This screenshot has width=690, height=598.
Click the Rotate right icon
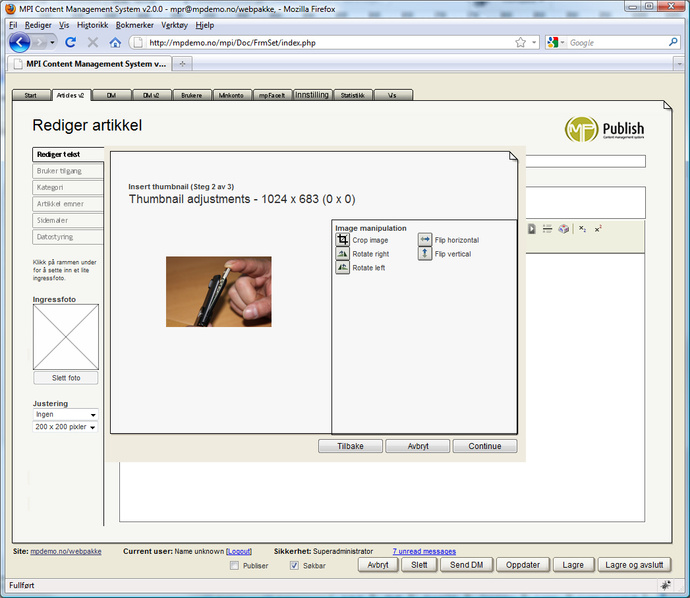tap(343, 254)
